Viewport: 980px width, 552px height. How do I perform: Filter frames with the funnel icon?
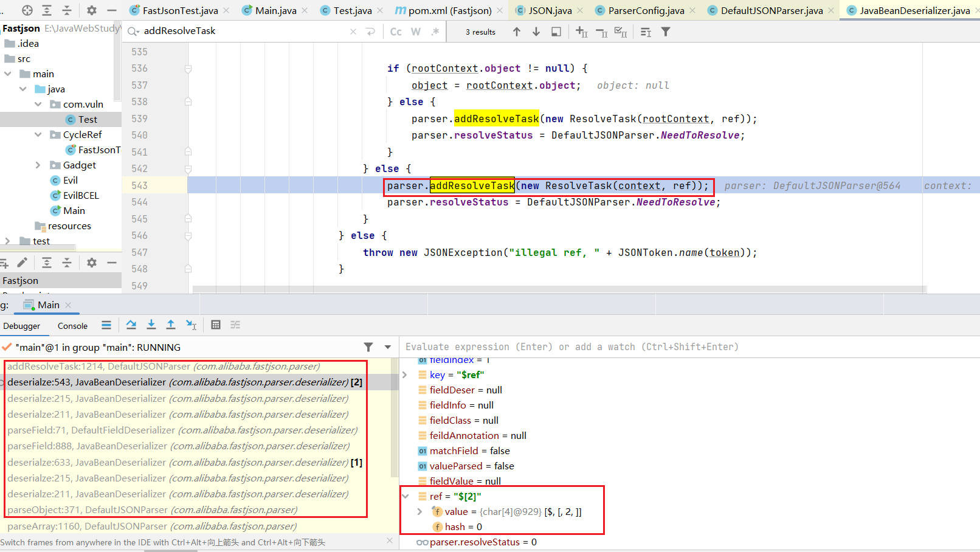click(x=368, y=347)
